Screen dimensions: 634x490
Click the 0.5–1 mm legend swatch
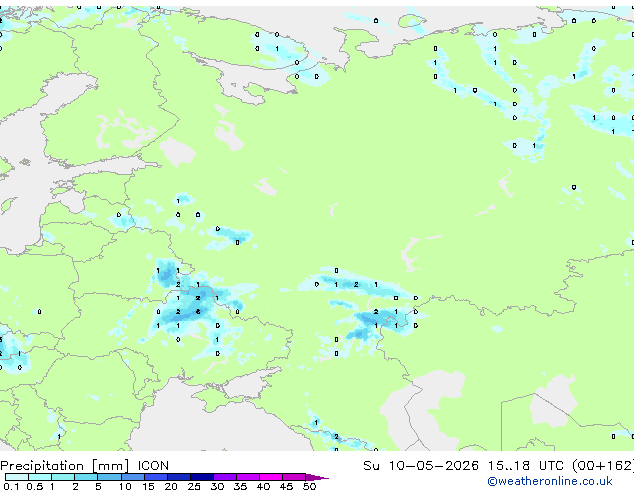point(40,477)
